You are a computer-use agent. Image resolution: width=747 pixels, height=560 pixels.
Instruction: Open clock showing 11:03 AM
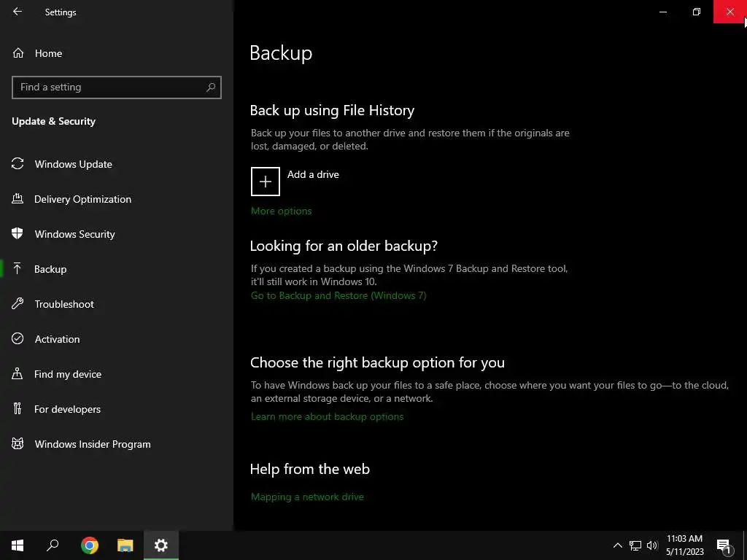tap(684, 545)
